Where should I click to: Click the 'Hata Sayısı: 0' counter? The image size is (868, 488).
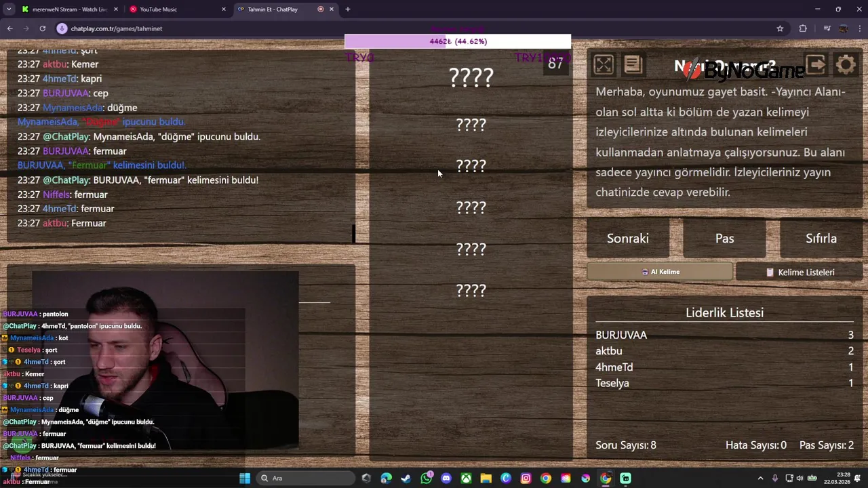point(756,445)
